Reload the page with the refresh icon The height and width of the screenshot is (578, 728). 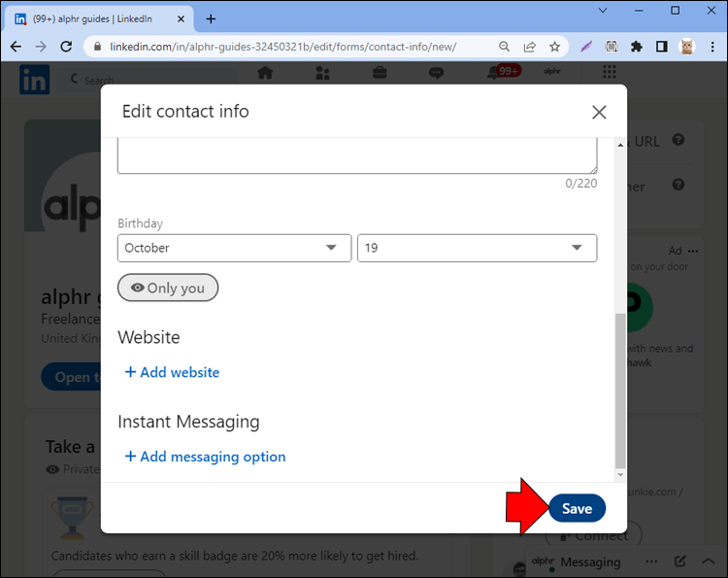pyautogui.click(x=66, y=47)
